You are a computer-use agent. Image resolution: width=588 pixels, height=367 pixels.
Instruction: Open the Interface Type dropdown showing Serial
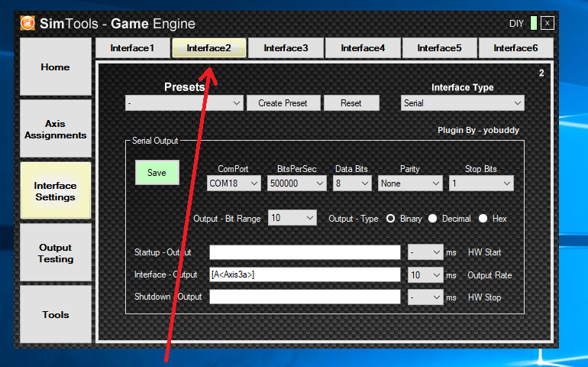462,103
